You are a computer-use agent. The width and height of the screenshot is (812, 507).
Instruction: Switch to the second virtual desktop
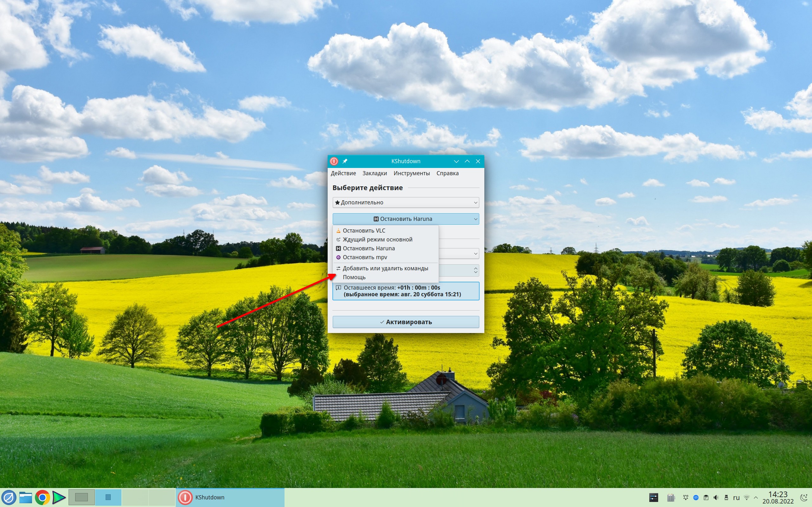108,497
